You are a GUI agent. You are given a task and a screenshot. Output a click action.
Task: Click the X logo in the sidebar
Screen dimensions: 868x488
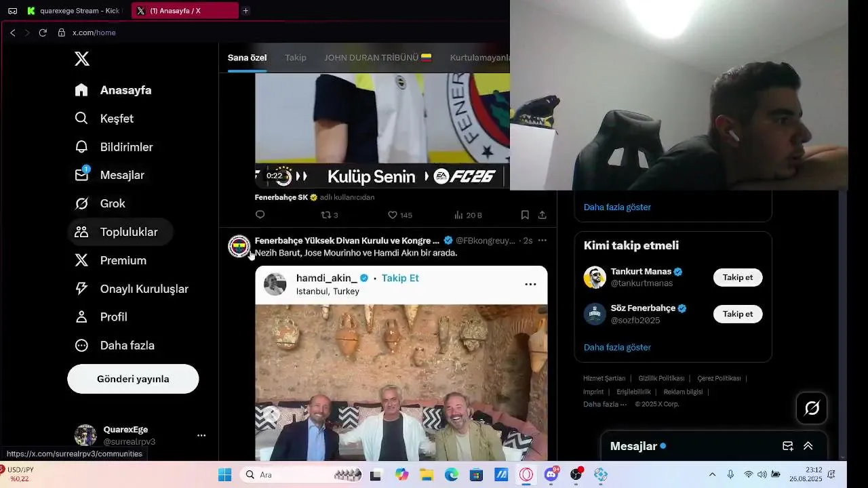click(x=82, y=59)
